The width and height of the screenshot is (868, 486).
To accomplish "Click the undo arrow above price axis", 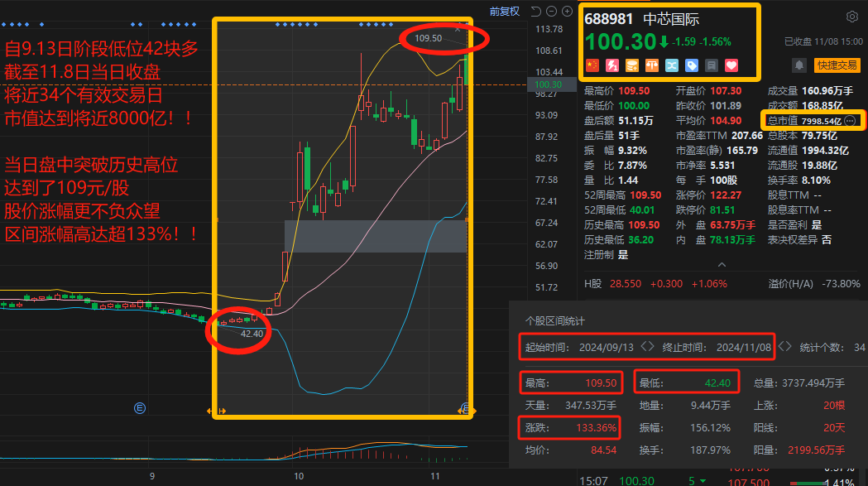I will (536, 11).
